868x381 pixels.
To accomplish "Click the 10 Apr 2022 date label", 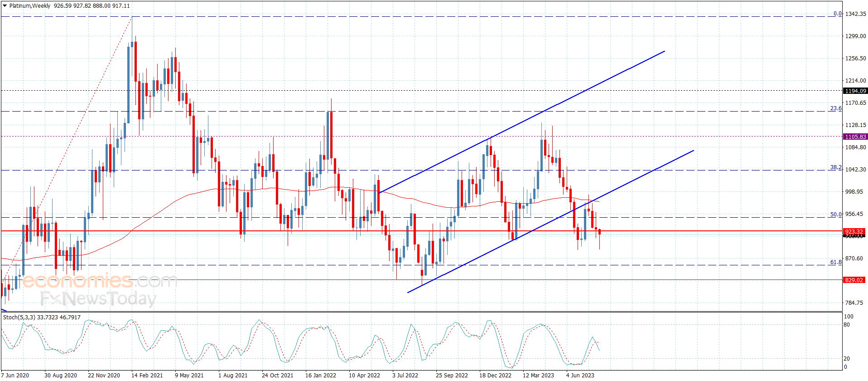I will [x=364, y=375].
